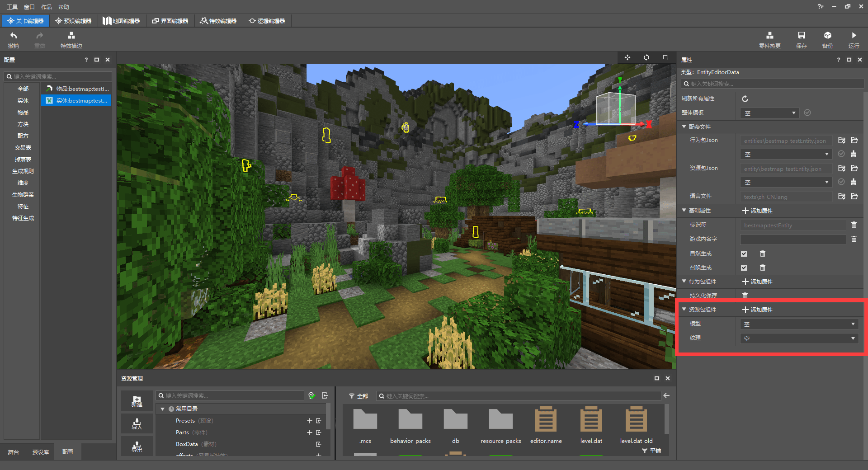Click the 全部 filter in resource browser

tap(359, 396)
